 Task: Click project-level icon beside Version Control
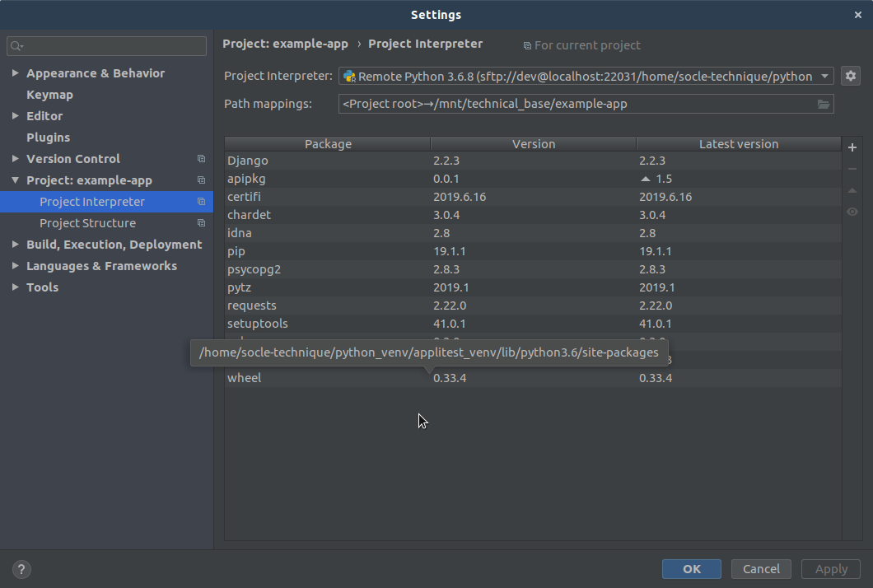[201, 159]
